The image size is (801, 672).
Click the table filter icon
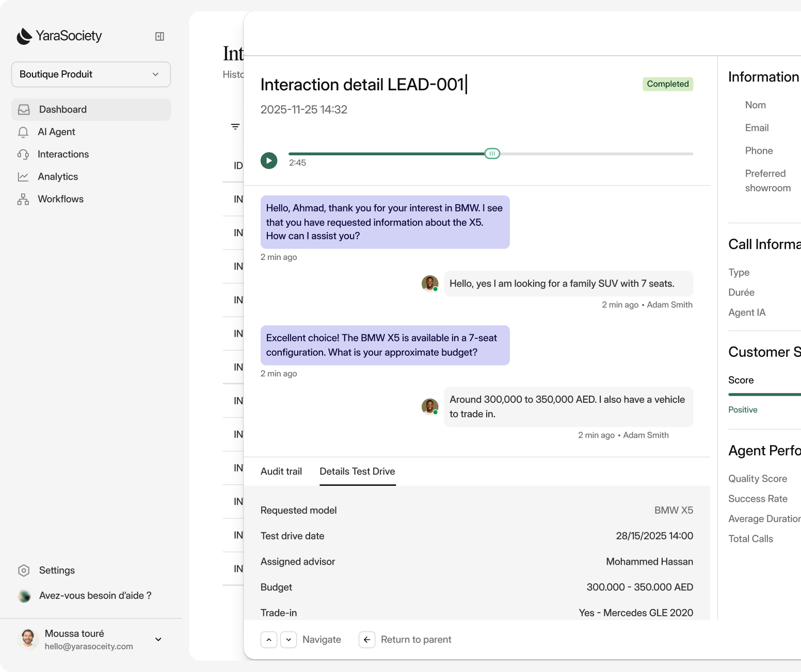click(235, 127)
